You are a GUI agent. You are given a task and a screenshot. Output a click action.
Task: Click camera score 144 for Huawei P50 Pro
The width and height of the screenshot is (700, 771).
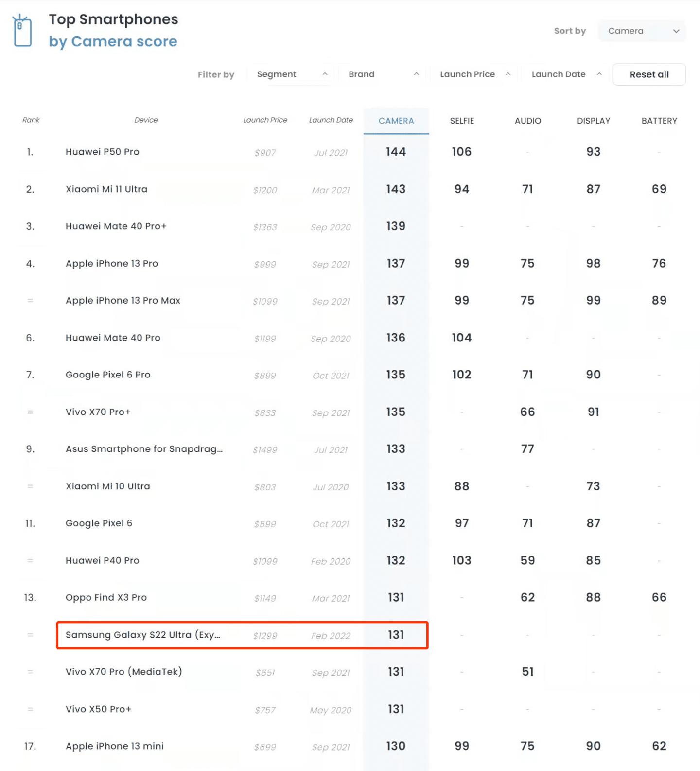tap(396, 152)
